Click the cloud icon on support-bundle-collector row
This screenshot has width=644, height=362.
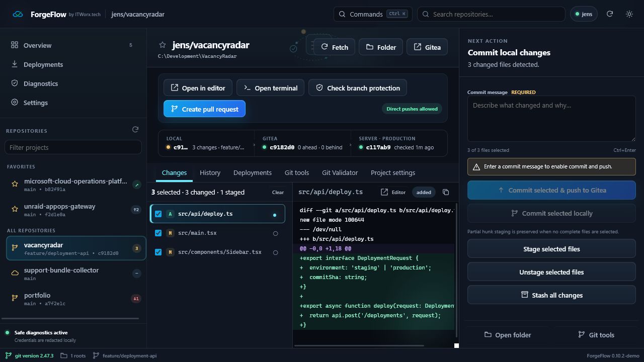click(15, 273)
